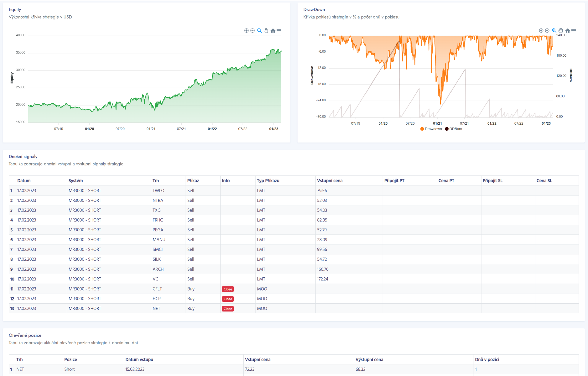Select the TWLO ticker cell in signals table
This screenshot has width=588, height=376.
pos(158,191)
